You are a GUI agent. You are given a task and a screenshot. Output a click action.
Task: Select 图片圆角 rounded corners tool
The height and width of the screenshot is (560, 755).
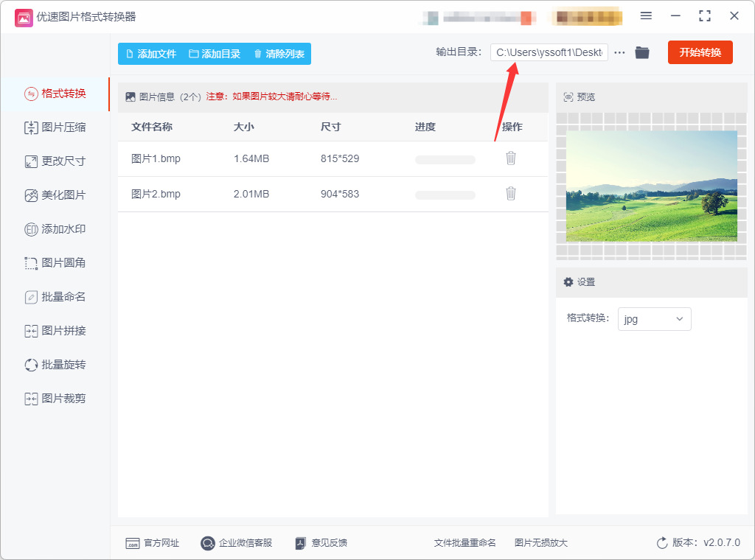pyautogui.click(x=55, y=262)
